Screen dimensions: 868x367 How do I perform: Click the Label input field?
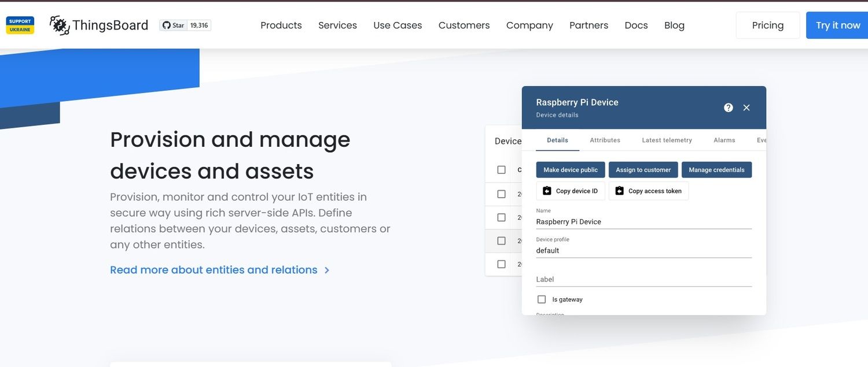click(644, 280)
